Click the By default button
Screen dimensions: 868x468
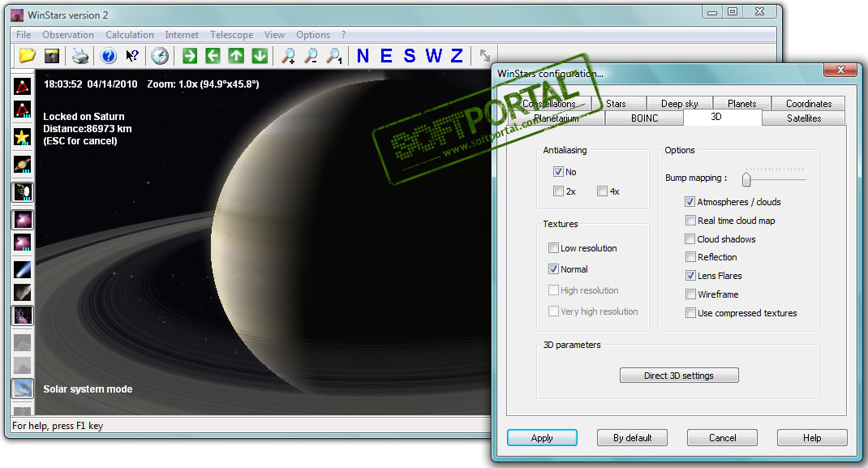coord(632,437)
